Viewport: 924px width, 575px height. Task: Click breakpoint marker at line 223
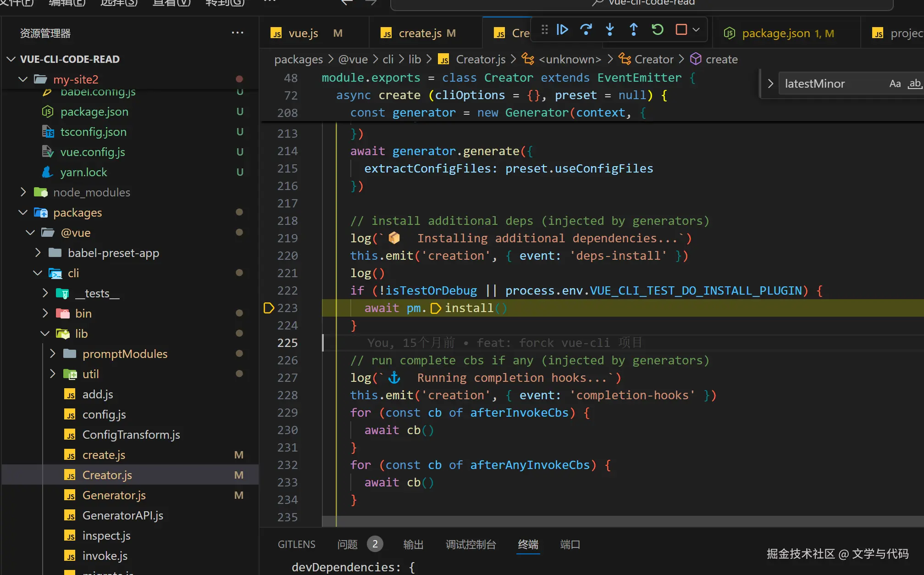(269, 308)
